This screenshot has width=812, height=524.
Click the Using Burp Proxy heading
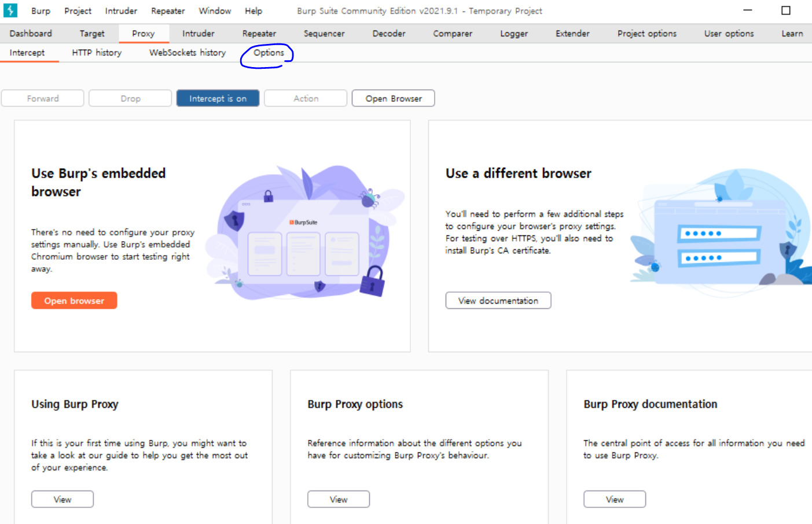pos(75,404)
